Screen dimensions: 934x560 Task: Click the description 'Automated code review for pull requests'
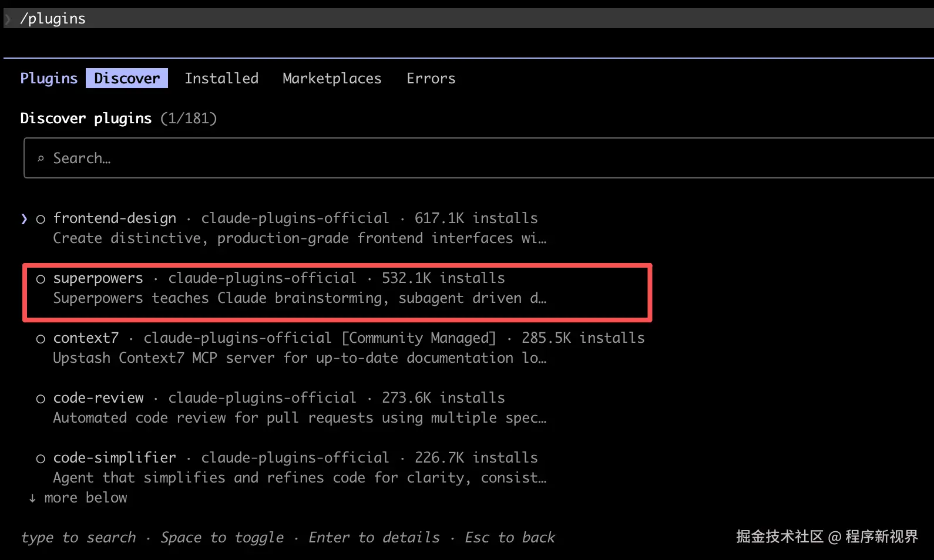(x=213, y=418)
